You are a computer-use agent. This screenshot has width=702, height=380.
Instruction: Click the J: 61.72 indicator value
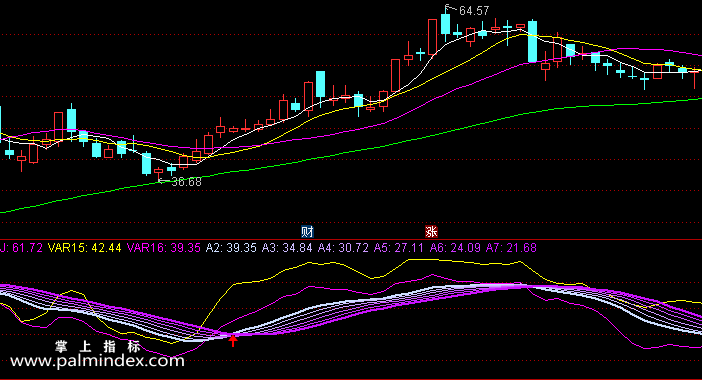(21, 248)
